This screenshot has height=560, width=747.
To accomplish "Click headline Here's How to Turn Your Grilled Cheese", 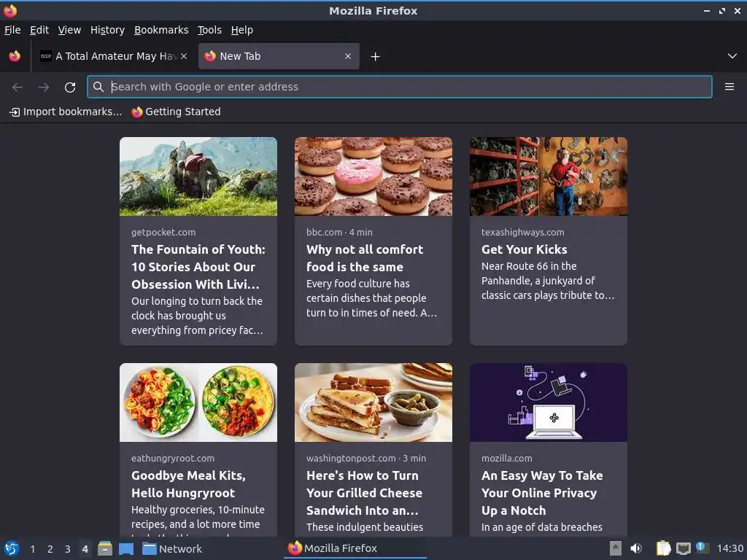I will point(365,493).
